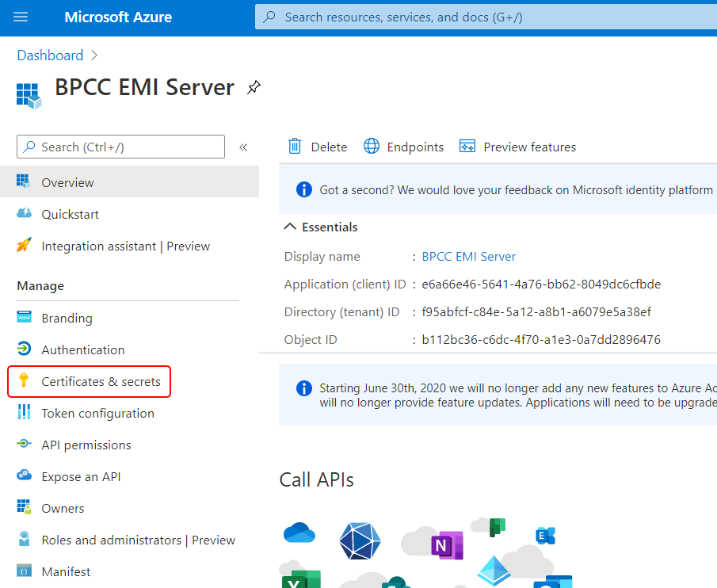
Task: Click the Endpoints label in toolbar
Action: tap(415, 147)
